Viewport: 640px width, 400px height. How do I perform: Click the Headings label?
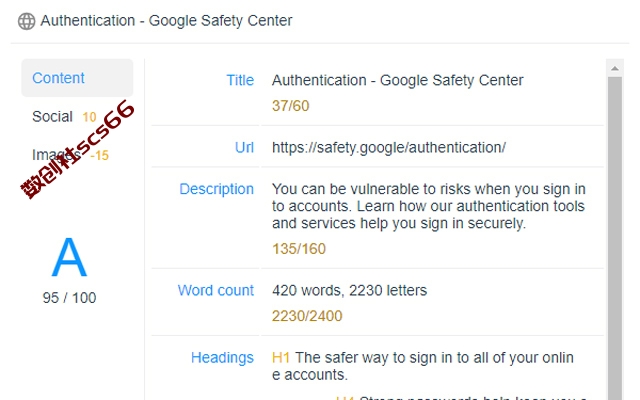tap(222, 358)
